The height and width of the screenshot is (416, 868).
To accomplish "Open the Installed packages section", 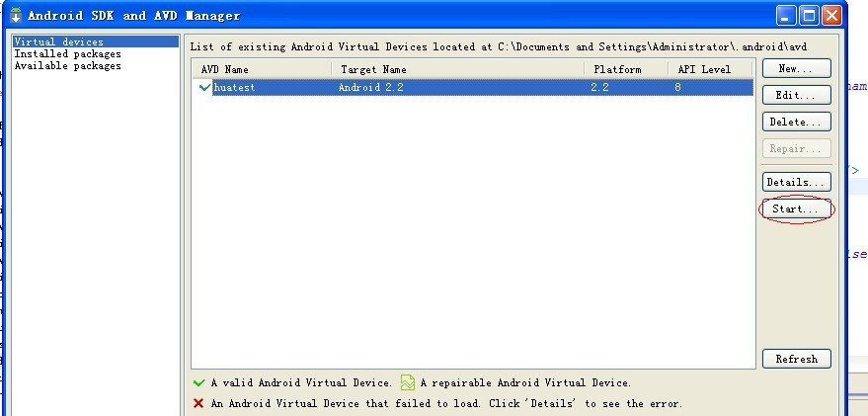I will (67, 53).
